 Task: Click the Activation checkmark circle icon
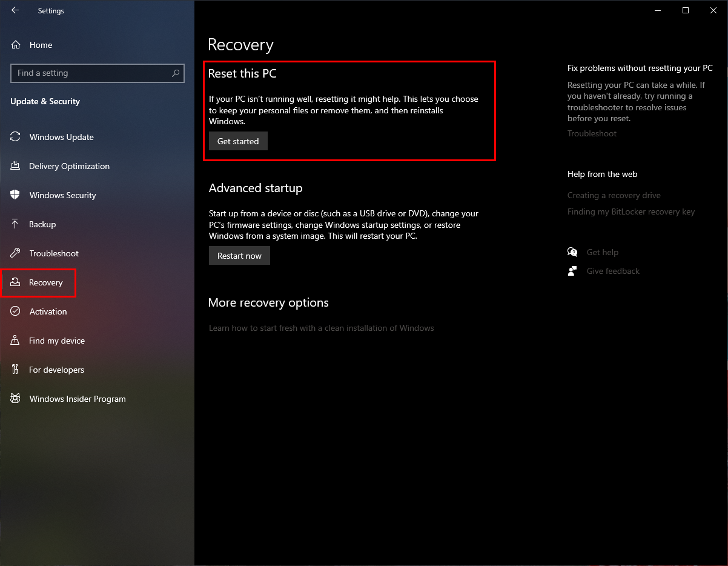coord(16,311)
